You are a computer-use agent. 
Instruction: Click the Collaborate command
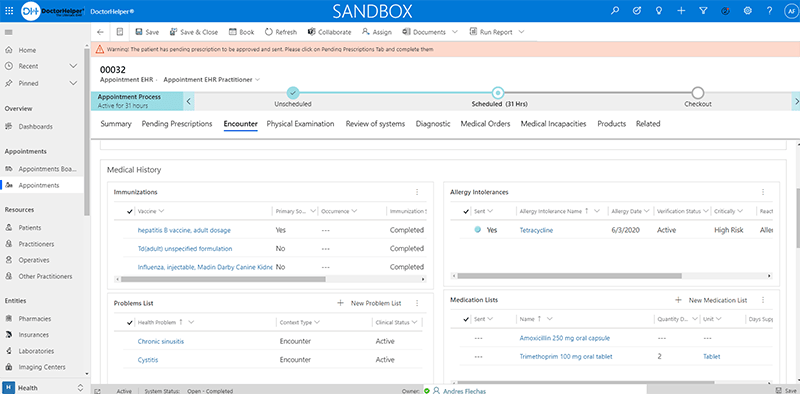coord(329,32)
